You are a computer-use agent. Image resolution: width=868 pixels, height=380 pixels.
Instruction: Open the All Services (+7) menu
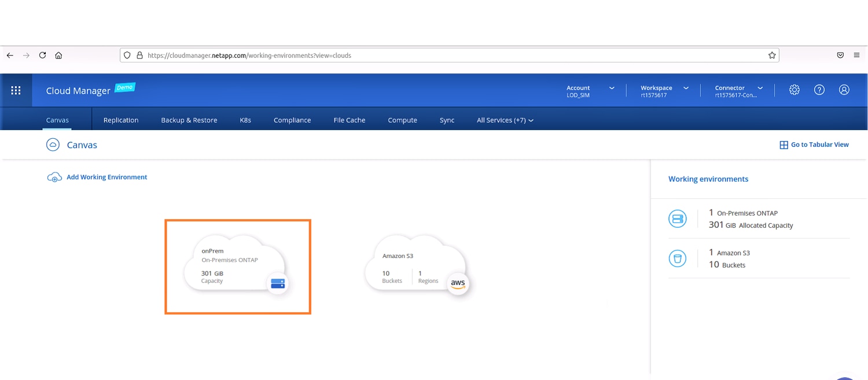tap(505, 120)
